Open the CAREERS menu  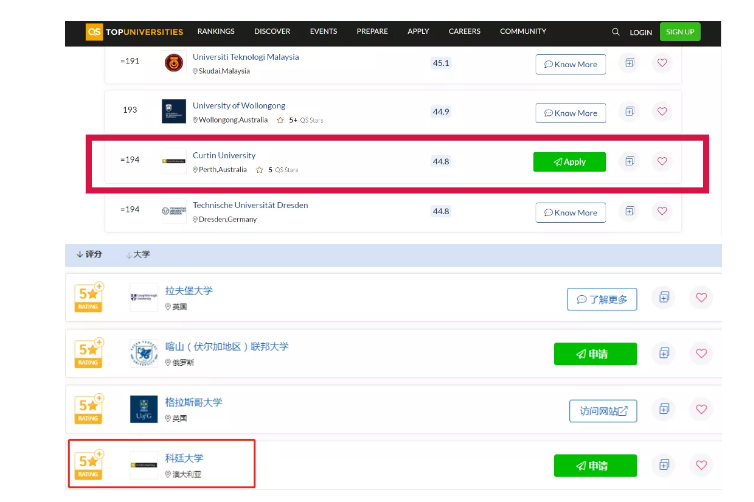(465, 31)
